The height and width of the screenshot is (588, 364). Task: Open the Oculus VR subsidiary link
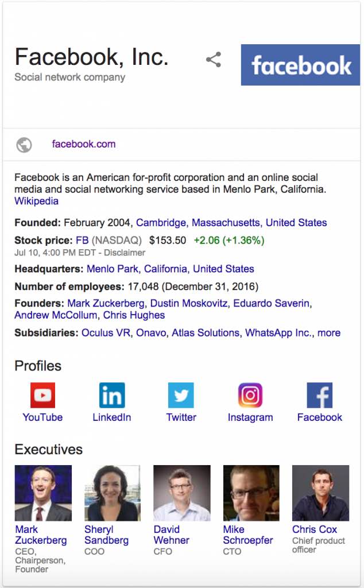[106, 333]
